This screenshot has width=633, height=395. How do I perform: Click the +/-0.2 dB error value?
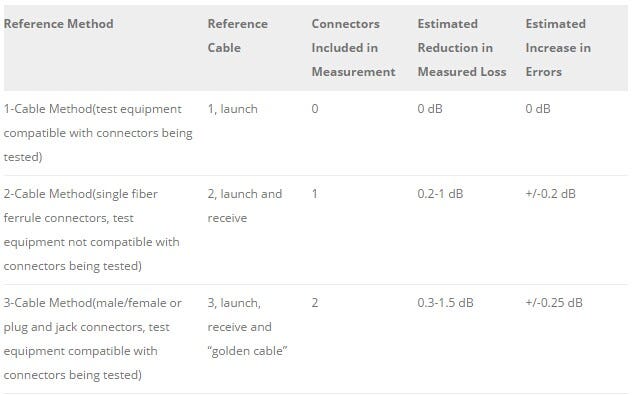point(550,194)
